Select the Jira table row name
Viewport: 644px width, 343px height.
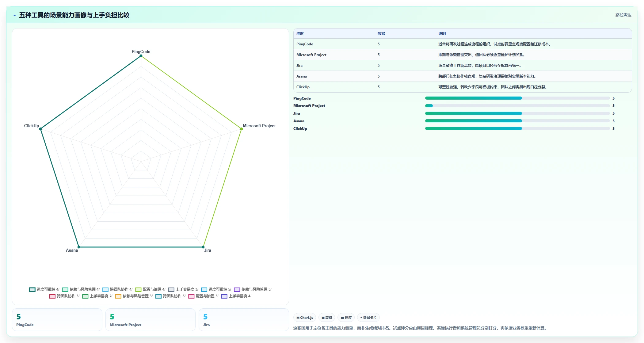pos(299,66)
